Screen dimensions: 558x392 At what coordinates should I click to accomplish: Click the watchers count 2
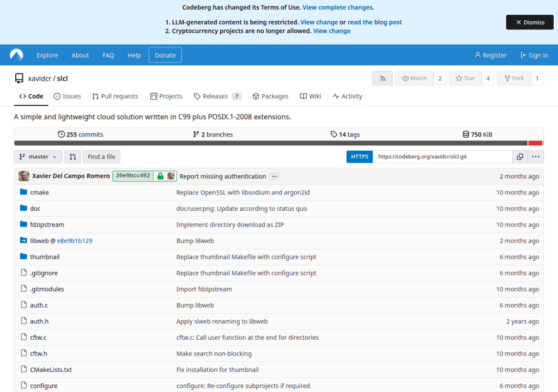440,78
